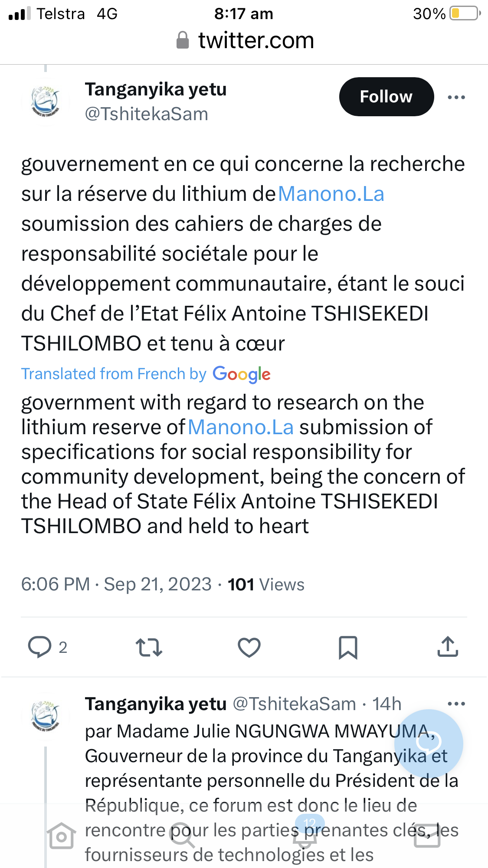Tap Translated from French by Google
The height and width of the screenshot is (868, 488).
(x=146, y=374)
